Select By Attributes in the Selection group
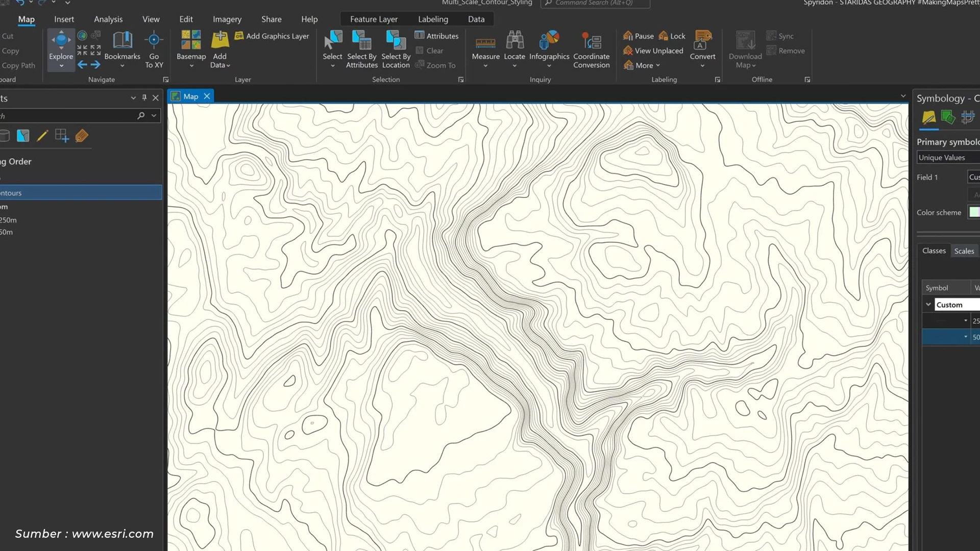980x551 pixels. [361, 48]
